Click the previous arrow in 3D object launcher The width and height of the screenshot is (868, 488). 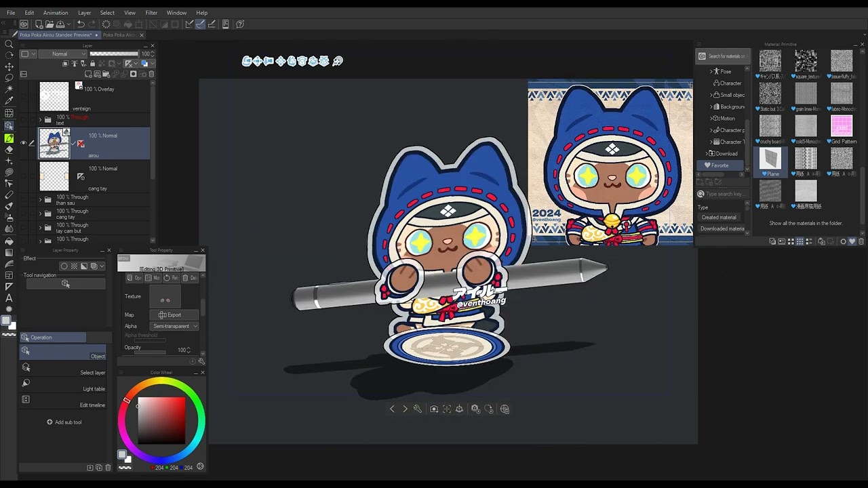pyautogui.click(x=392, y=409)
